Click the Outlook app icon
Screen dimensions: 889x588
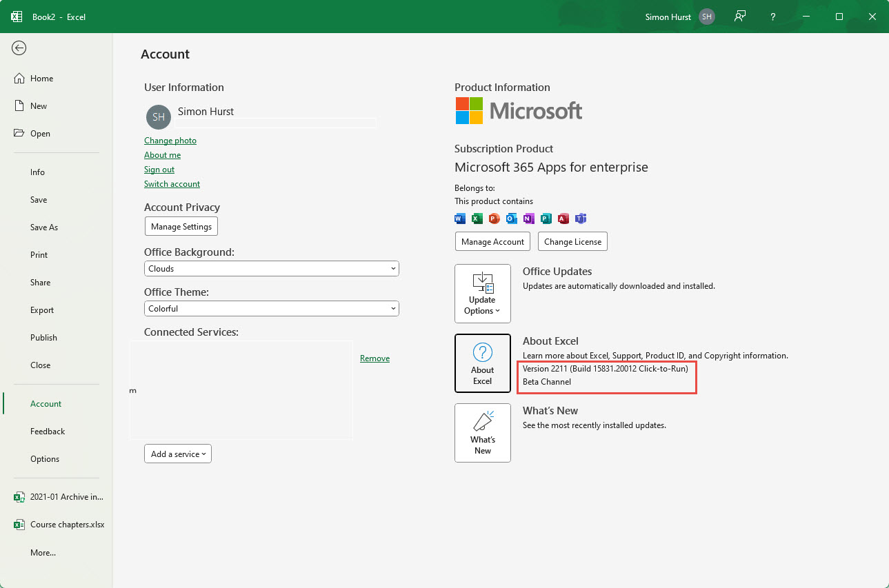click(x=511, y=219)
